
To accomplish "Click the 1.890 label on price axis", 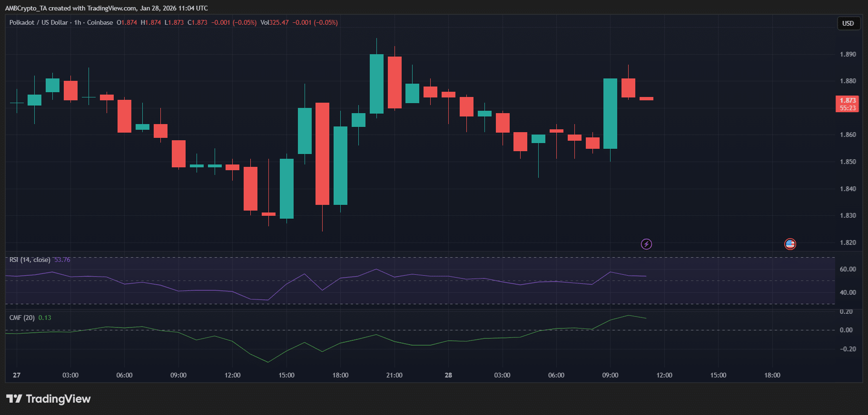I will point(848,54).
